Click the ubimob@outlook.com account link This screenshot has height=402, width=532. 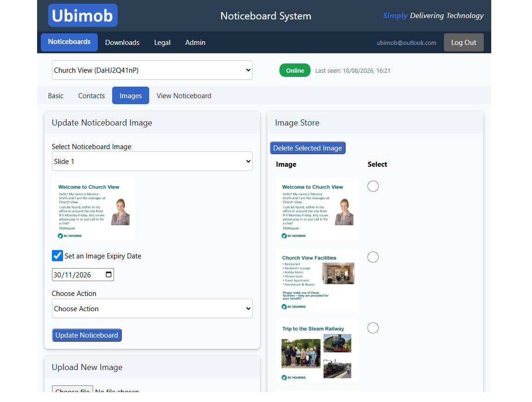(406, 43)
